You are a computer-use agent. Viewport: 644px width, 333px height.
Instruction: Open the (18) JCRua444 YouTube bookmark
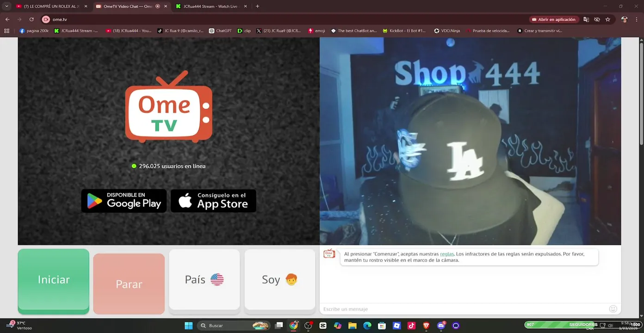pos(129,31)
